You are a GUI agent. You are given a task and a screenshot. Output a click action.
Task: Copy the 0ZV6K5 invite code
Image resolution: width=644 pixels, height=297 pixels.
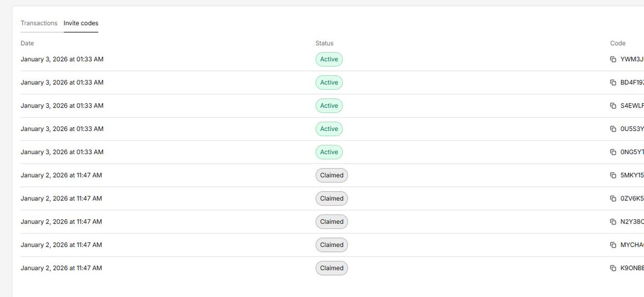pos(613,198)
